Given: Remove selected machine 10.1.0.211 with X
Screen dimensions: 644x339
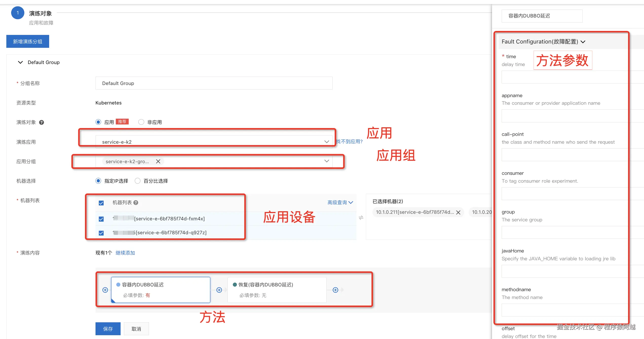Looking at the screenshot, I should [x=458, y=213].
